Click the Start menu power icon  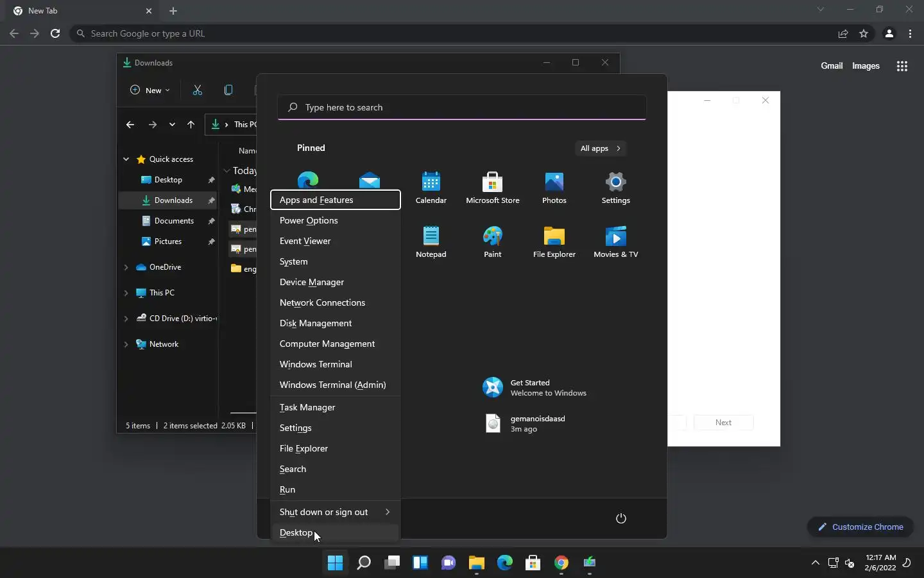620,518
